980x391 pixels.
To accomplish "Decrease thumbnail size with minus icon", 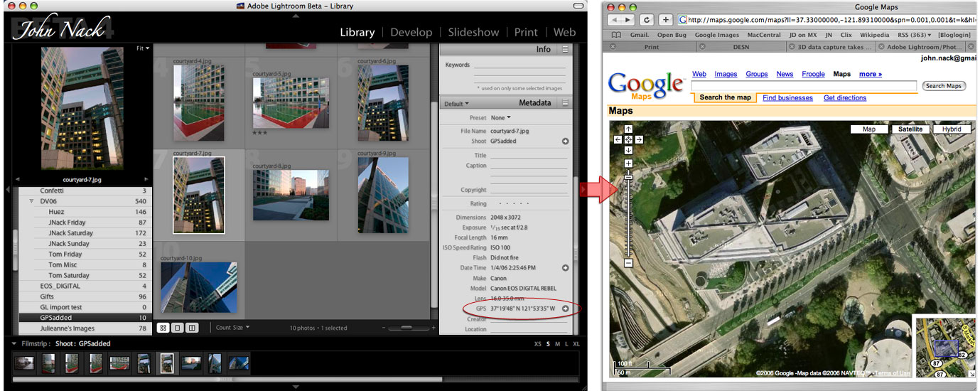I will [x=384, y=328].
